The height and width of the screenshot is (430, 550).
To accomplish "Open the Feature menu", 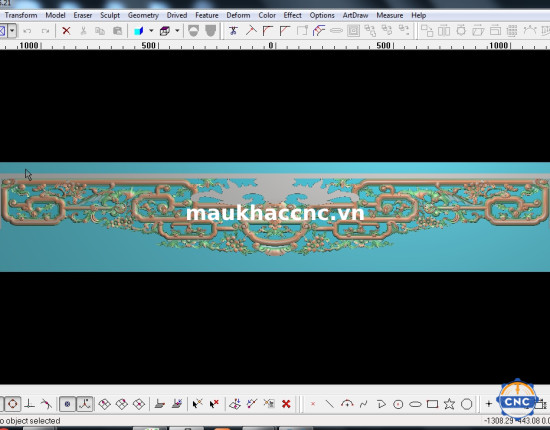I will (x=207, y=15).
